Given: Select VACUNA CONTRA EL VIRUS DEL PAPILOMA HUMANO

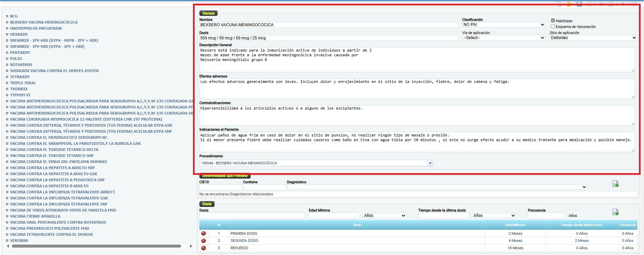Looking at the screenshot, I should click(x=58, y=162).
